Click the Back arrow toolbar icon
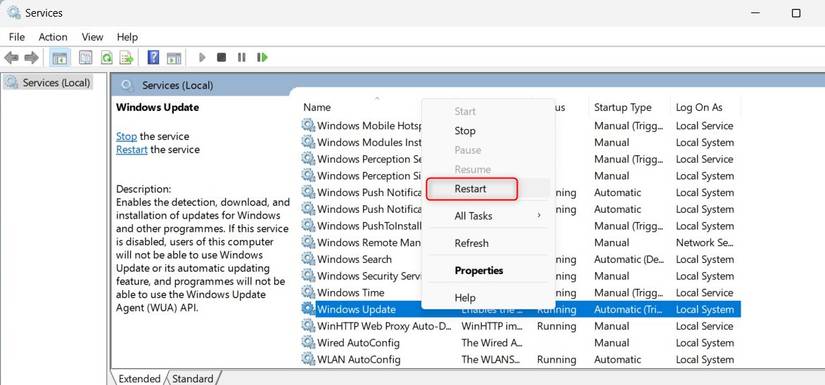Image resolution: width=825 pixels, height=385 pixels. point(12,57)
